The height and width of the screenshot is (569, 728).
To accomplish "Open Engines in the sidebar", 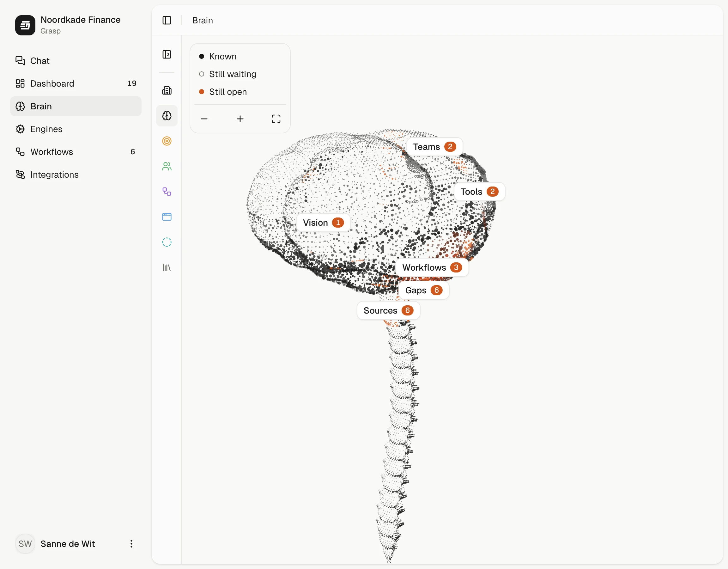I will point(76,129).
